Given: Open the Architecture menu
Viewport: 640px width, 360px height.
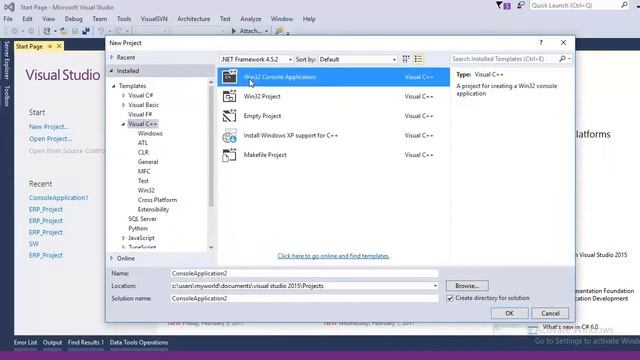Looking at the screenshot, I should [193, 19].
